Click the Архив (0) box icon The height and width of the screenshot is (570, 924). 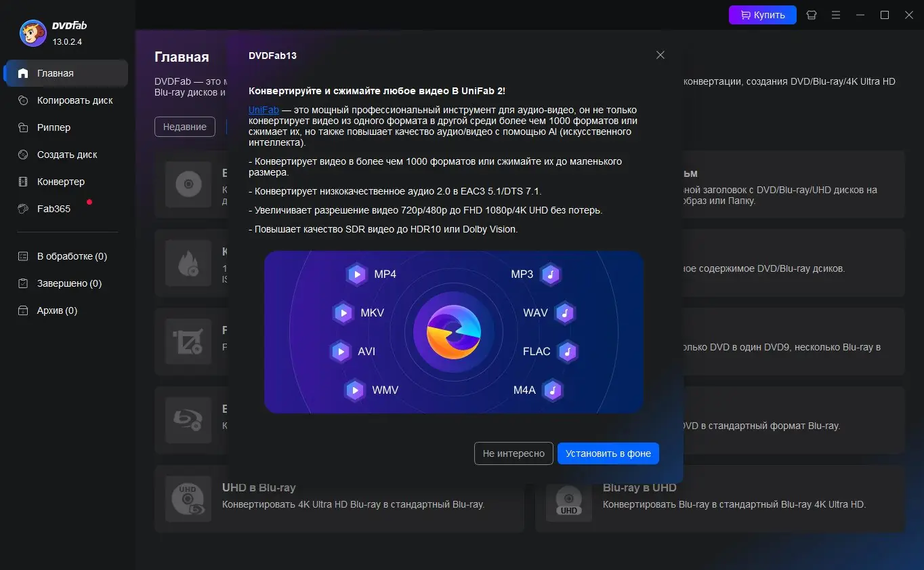coord(23,310)
